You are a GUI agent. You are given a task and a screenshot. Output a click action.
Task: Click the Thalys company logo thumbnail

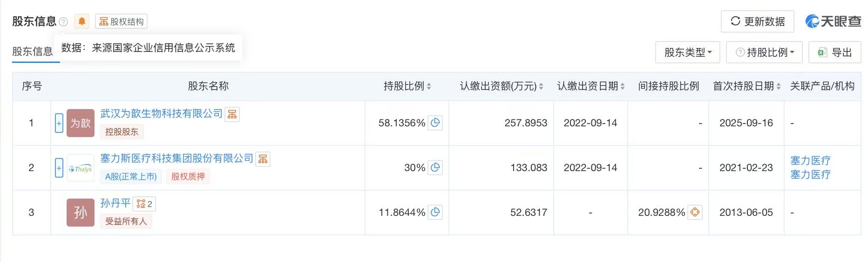pos(81,168)
